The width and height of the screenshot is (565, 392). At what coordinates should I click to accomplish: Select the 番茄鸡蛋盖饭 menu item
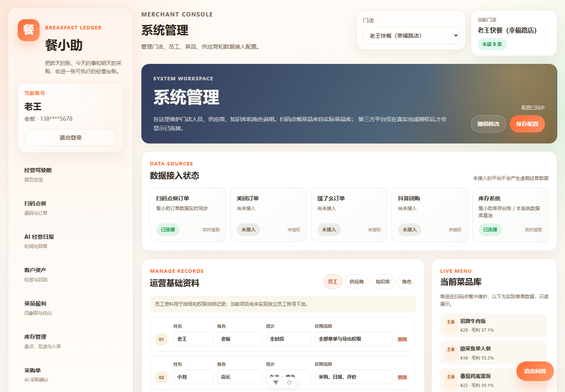tap(493, 380)
